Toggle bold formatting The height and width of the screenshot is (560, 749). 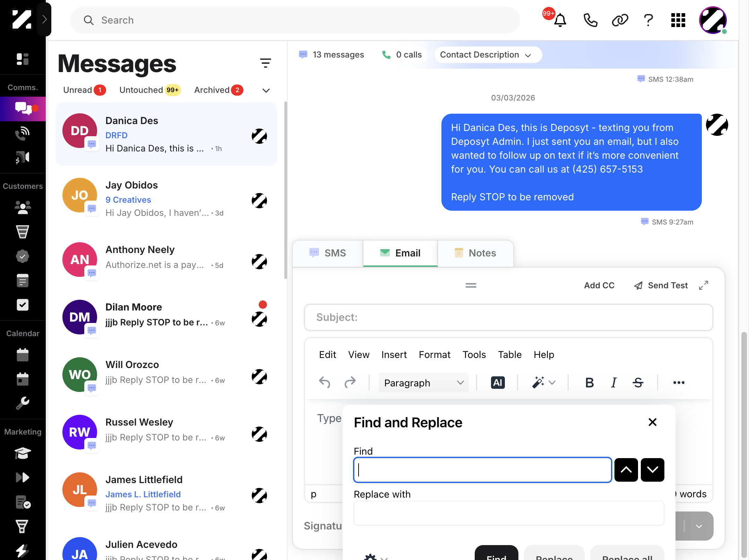[x=589, y=383]
